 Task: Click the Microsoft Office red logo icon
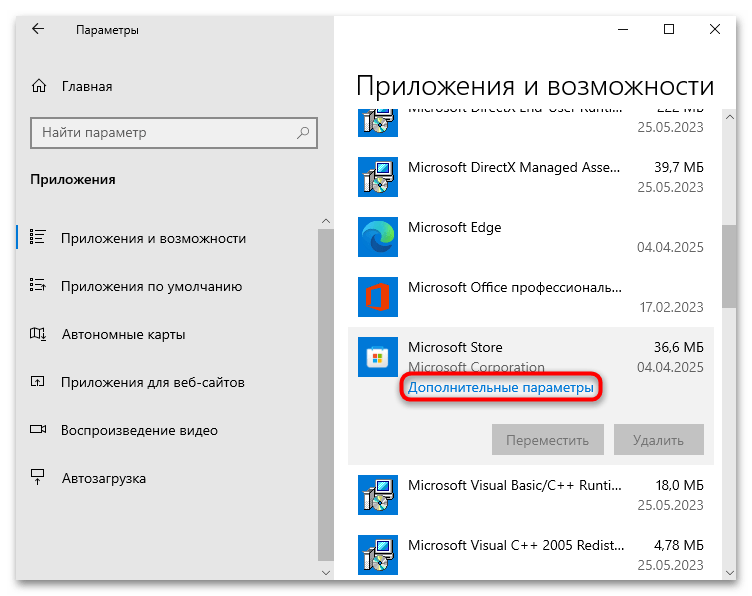click(x=378, y=297)
